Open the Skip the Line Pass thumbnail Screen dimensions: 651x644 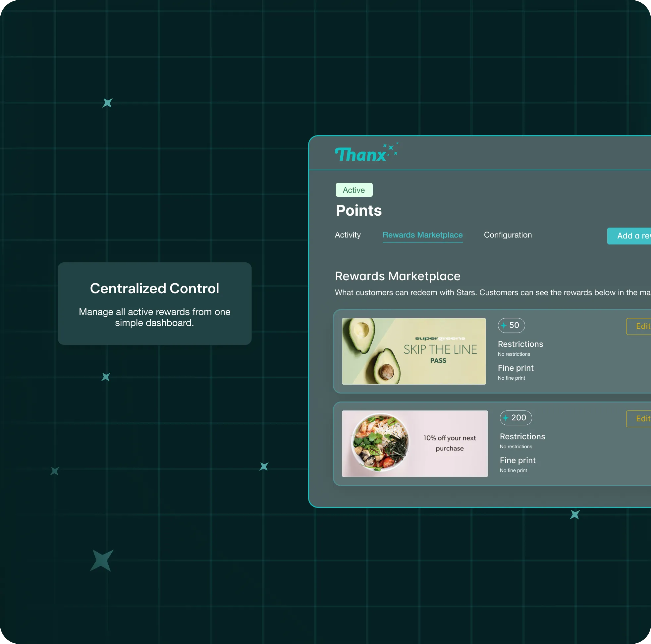point(413,351)
